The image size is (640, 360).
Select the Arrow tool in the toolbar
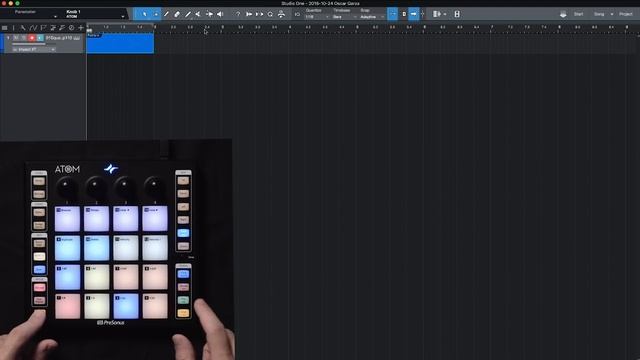coord(144,14)
